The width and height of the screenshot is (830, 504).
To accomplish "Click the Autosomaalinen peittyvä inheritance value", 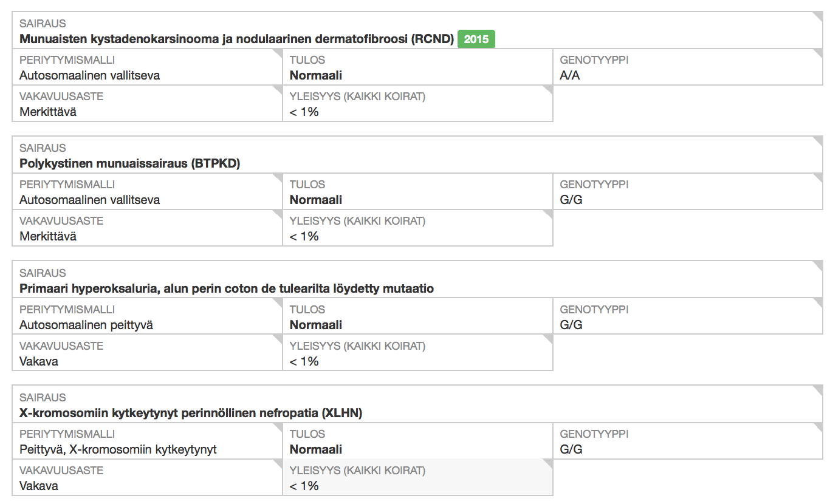I will tap(86, 325).
